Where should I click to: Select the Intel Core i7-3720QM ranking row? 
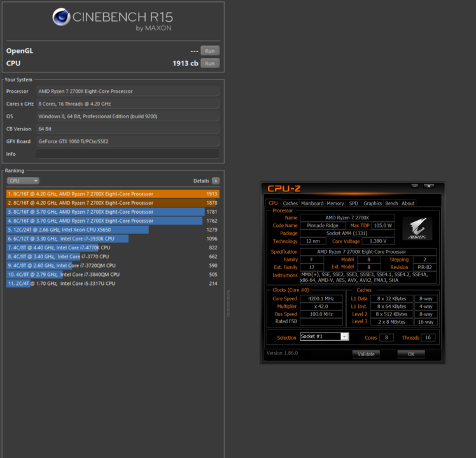[x=113, y=265]
